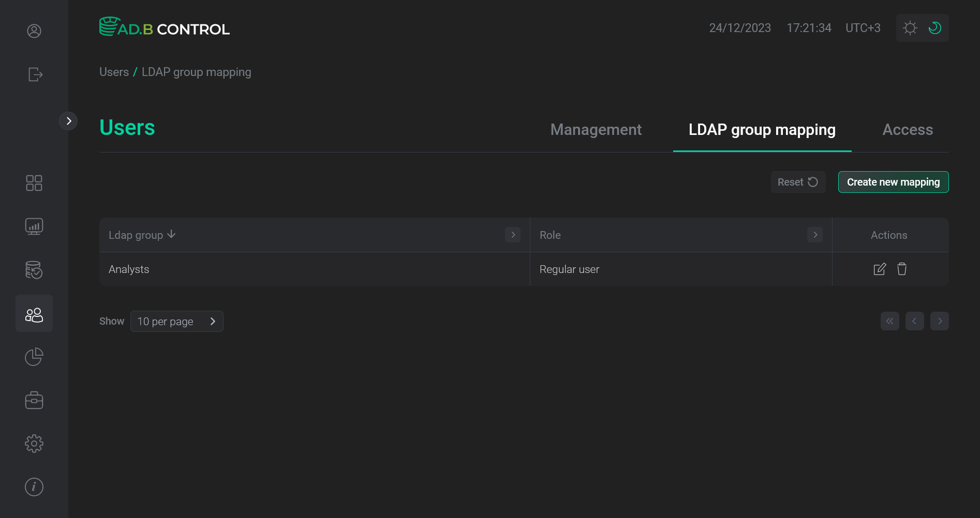Open the Access tab
Image resolution: width=980 pixels, height=518 pixels.
(x=908, y=130)
